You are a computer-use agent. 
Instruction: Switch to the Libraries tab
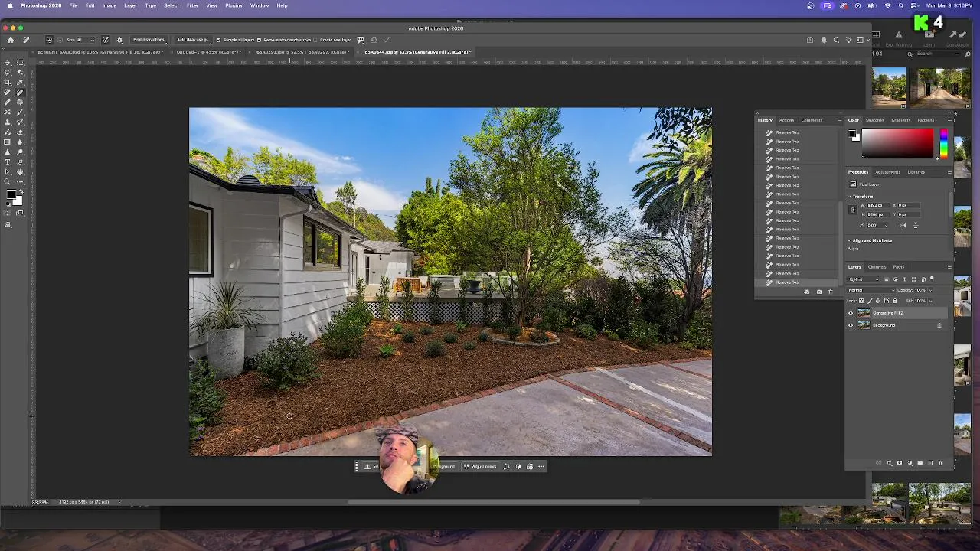[x=916, y=172]
